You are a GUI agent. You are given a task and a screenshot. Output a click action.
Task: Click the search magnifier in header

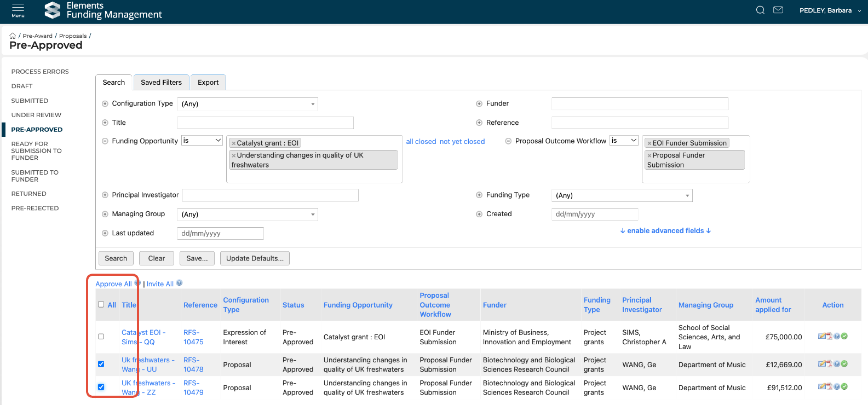[x=760, y=10]
